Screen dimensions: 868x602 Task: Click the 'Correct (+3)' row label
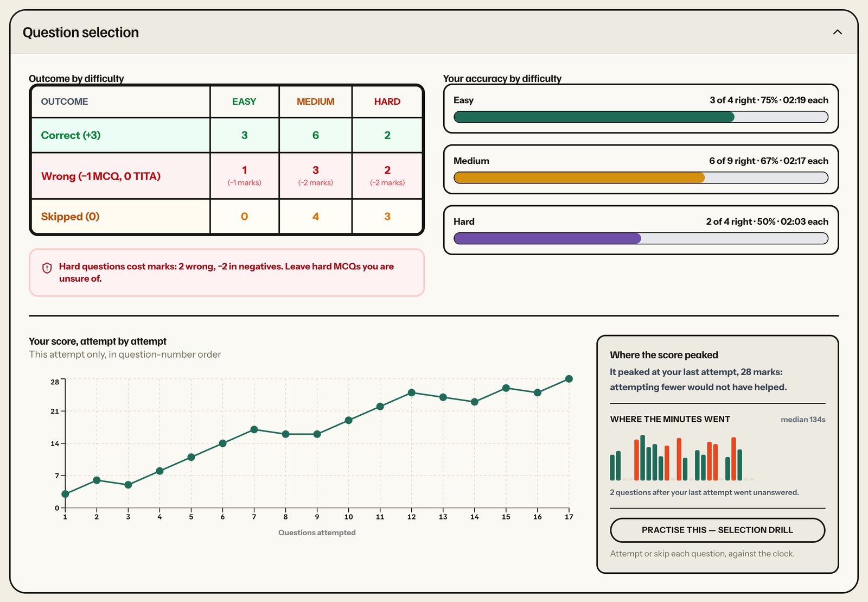point(71,135)
